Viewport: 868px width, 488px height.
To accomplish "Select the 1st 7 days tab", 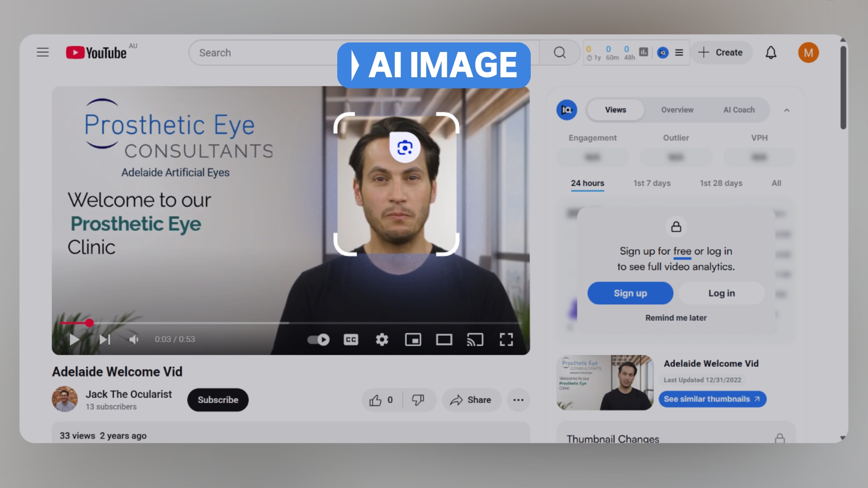I will [651, 183].
